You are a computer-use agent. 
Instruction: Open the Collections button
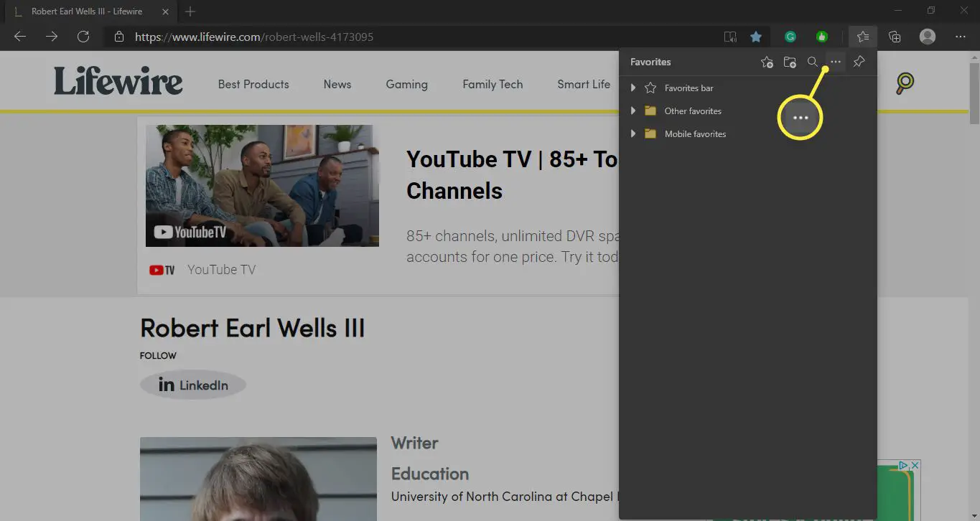(x=895, y=37)
